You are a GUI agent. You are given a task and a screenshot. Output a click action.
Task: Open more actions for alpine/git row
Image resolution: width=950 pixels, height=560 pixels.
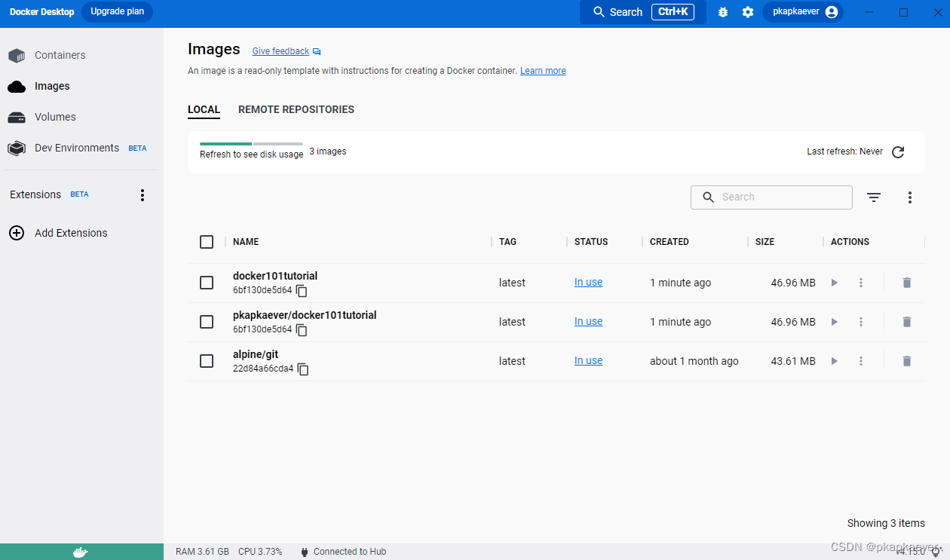861,361
